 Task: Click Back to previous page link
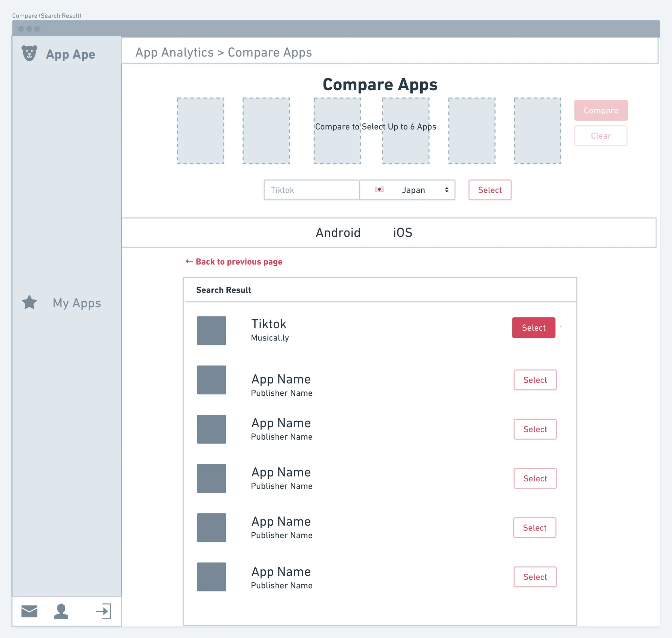coord(239,261)
